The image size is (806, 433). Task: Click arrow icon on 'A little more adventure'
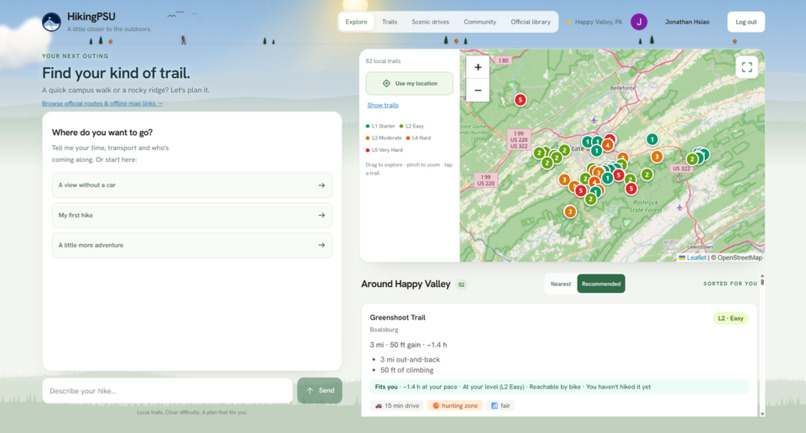[322, 245]
